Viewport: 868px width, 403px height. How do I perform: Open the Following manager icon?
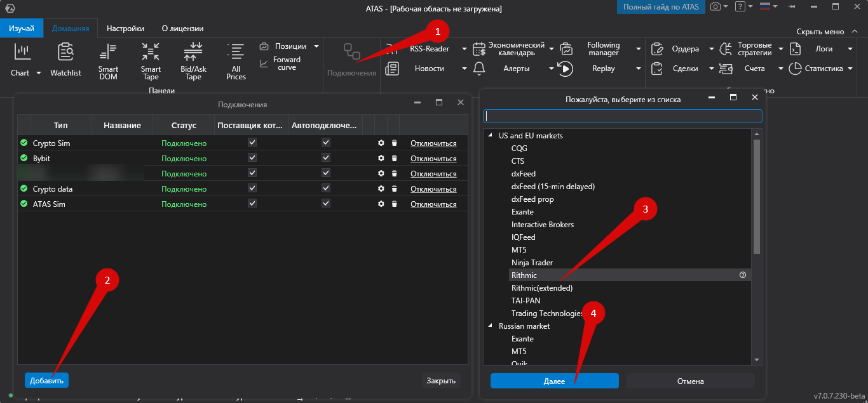coord(566,49)
